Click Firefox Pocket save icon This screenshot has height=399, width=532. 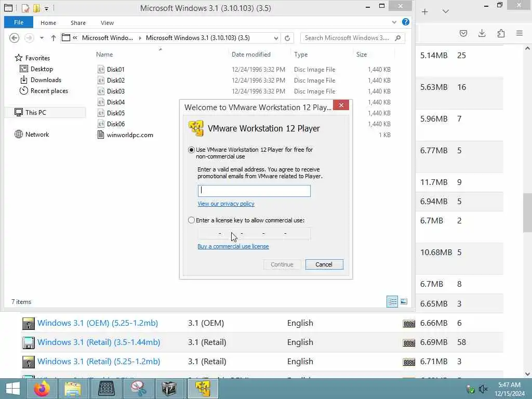point(463,33)
